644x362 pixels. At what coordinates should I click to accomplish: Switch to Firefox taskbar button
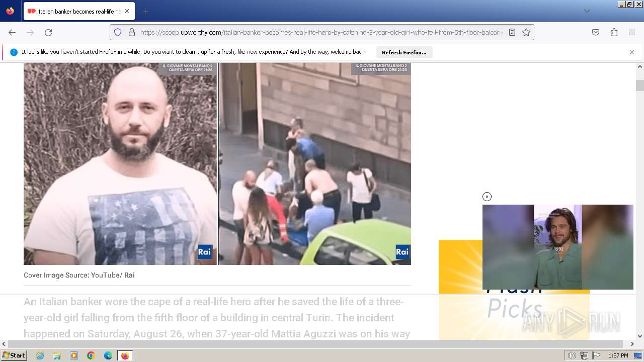125,355
